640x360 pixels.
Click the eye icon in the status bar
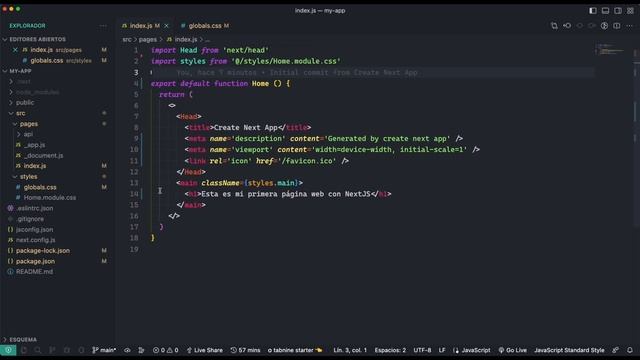(127, 350)
